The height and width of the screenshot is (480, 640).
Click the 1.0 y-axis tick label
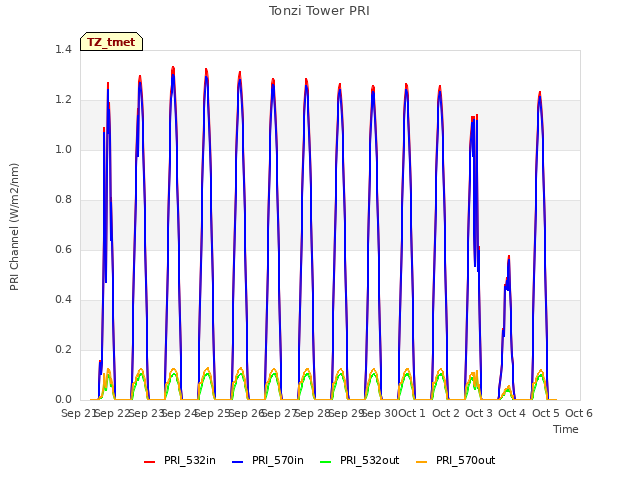pos(63,149)
